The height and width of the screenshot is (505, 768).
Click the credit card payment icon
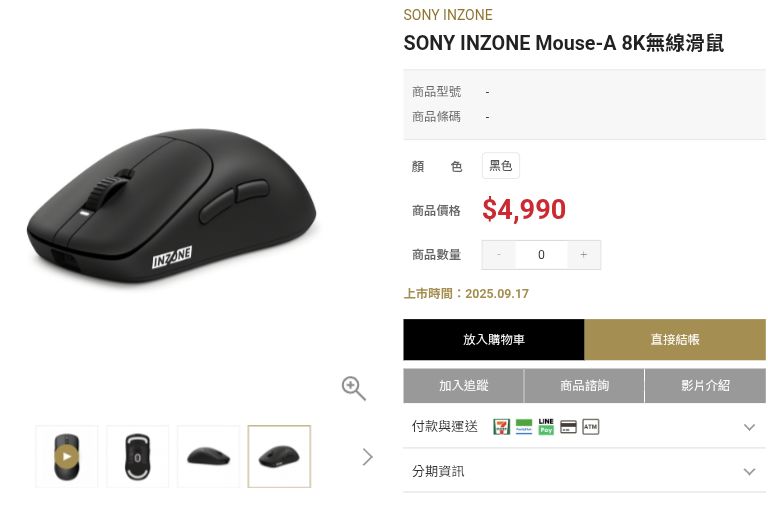pos(568,427)
